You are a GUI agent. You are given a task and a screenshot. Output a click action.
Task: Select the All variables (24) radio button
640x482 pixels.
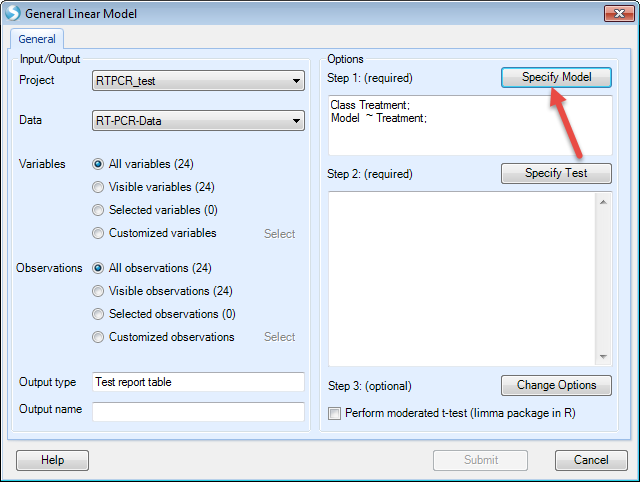98,164
